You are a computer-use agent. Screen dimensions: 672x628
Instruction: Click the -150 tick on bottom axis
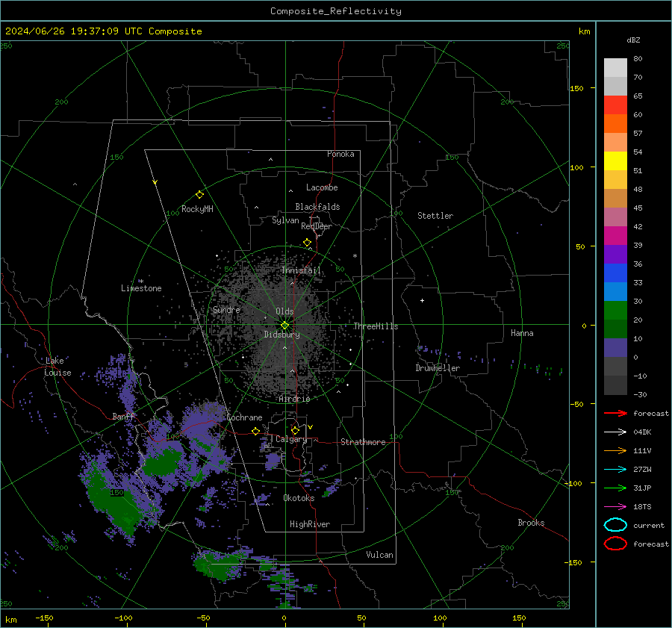coord(44,618)
